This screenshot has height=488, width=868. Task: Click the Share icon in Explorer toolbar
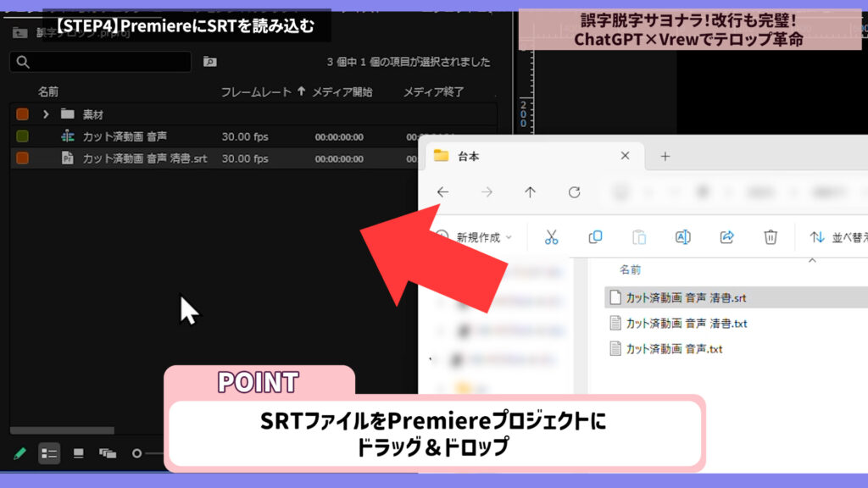pos(726,237)
